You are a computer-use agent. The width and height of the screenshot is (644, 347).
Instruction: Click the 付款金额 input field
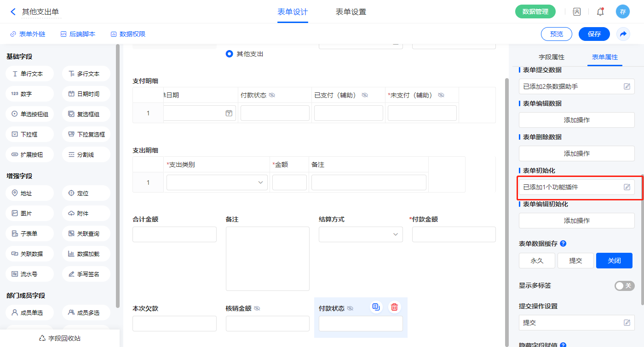[454, 234]
